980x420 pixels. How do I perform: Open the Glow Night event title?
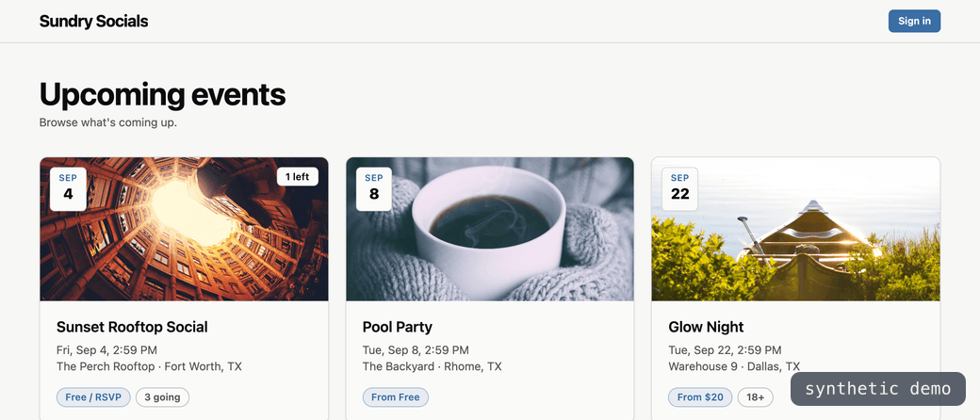(706, 327)
